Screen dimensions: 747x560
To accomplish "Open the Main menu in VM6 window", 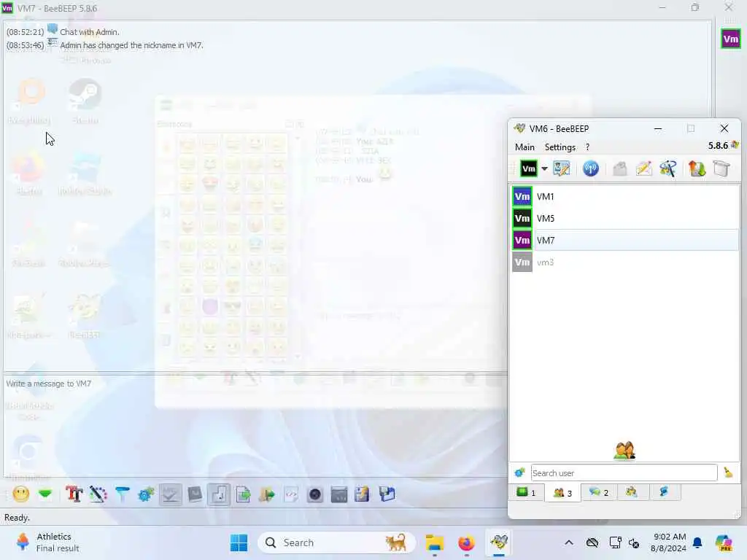I will tap(525, 147).
